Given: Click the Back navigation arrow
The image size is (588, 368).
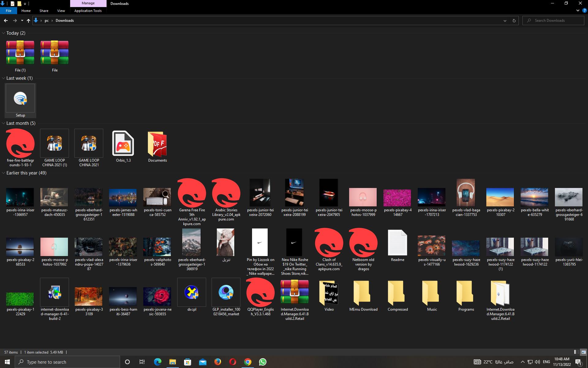Looking at the screenshot, I should click(6, 21).
